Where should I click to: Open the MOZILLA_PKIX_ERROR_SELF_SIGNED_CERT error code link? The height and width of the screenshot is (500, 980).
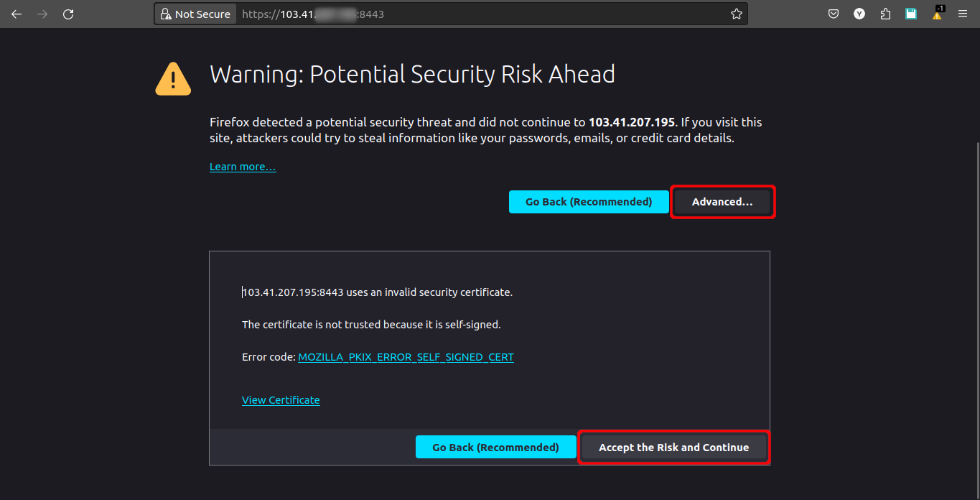click(x=406, y=357)
